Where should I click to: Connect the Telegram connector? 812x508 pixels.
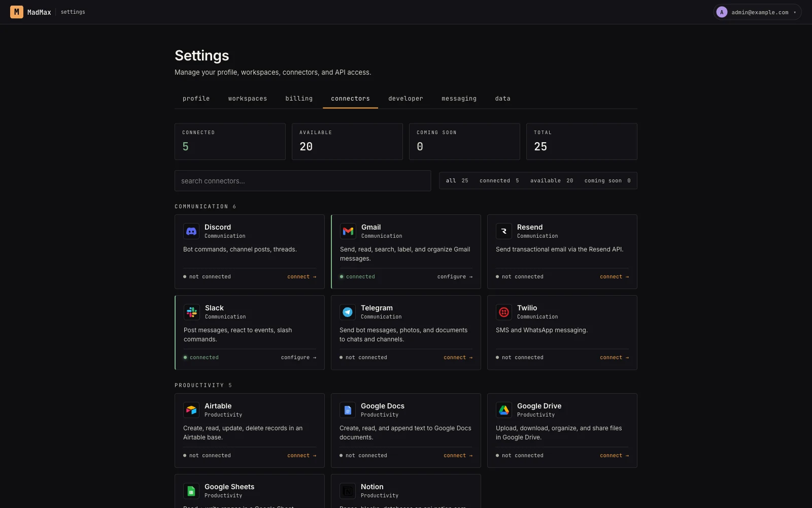point(458,358)
